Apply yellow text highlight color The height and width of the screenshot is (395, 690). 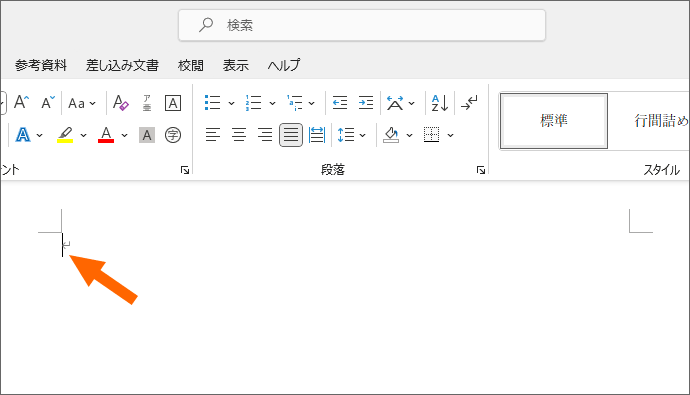65,135
